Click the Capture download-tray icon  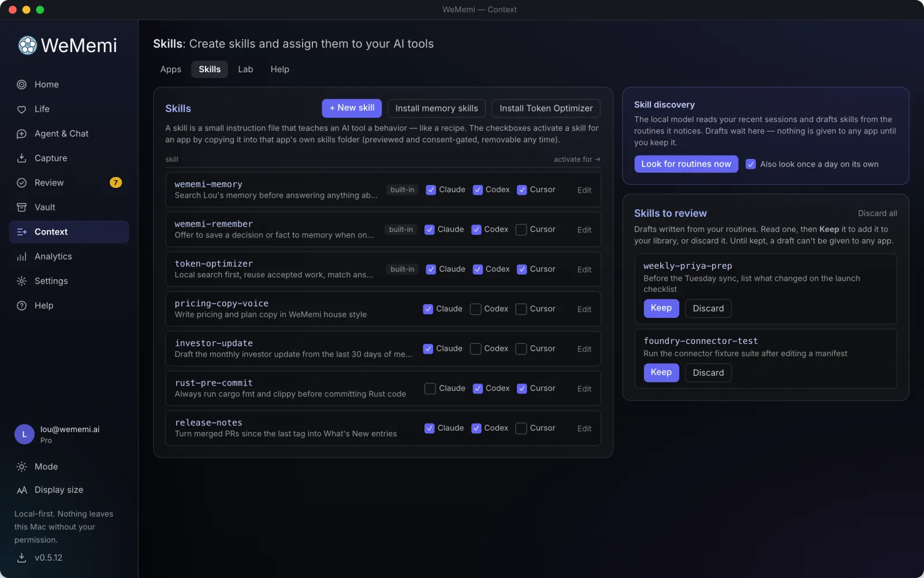tap(21, 158)
